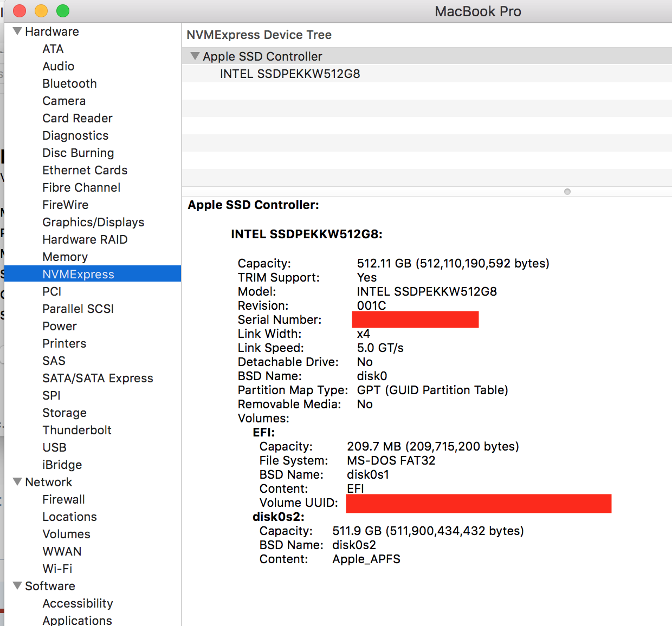Click the TRIM Support value Yes
Viewport: 672px width, 626px height.
point(367,277)
